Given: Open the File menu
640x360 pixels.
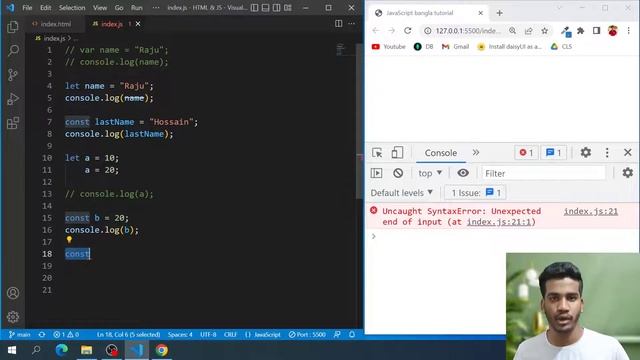Looking at the screenshot, I should (x=27, y=8).
